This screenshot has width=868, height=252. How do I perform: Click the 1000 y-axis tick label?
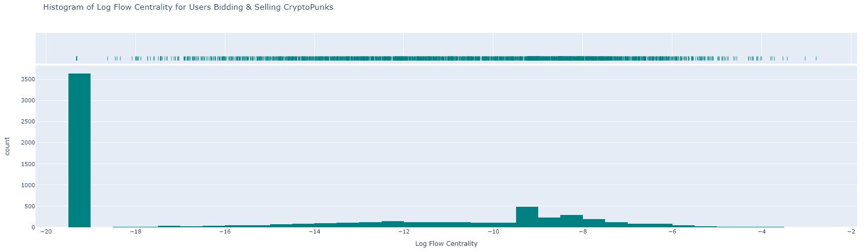(28, 185)
